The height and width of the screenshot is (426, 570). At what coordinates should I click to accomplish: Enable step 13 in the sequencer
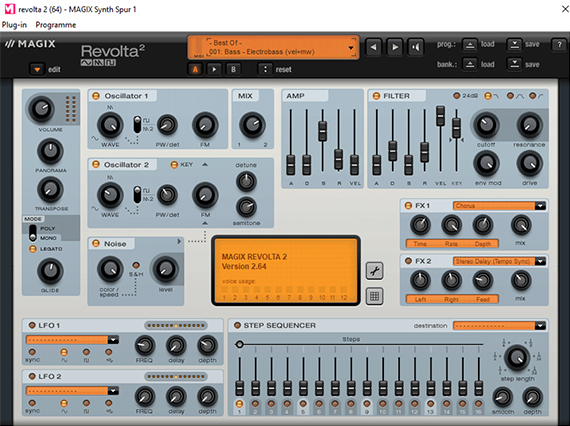(430, 404)
